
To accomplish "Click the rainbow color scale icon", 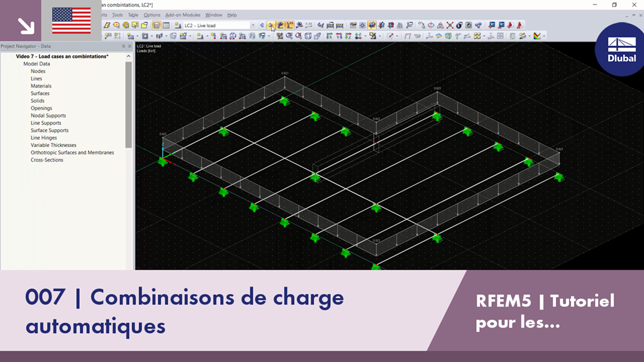I will 537,36.
